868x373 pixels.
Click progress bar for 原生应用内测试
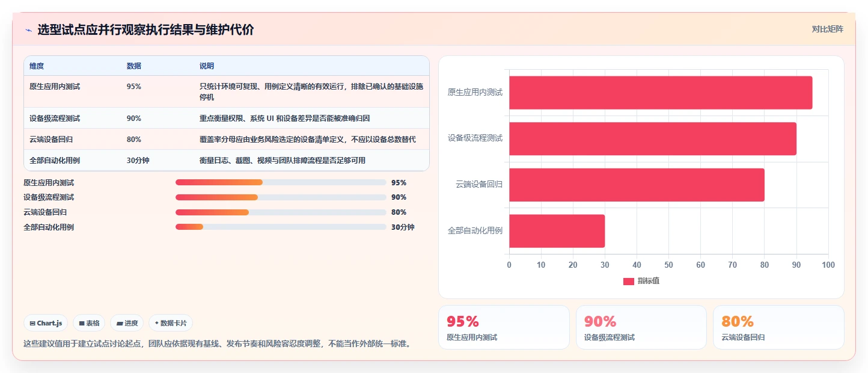coord(281,182)
